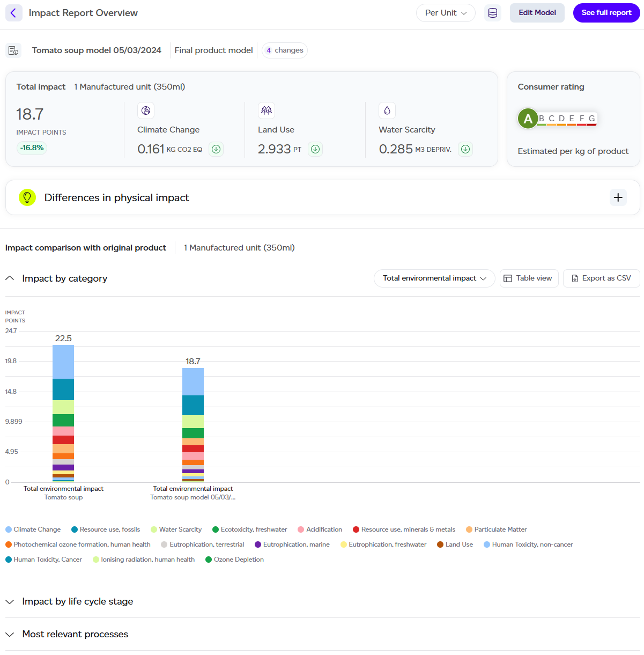Click the Tomato soup model stacked bar
The width and height of the screenshot is (644, 655).
(193, 425)
